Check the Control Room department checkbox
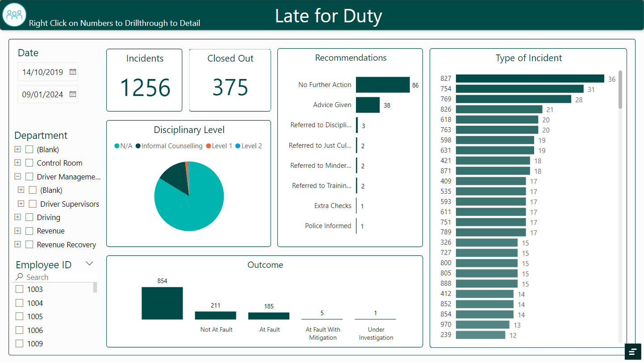 coord(29,163)
